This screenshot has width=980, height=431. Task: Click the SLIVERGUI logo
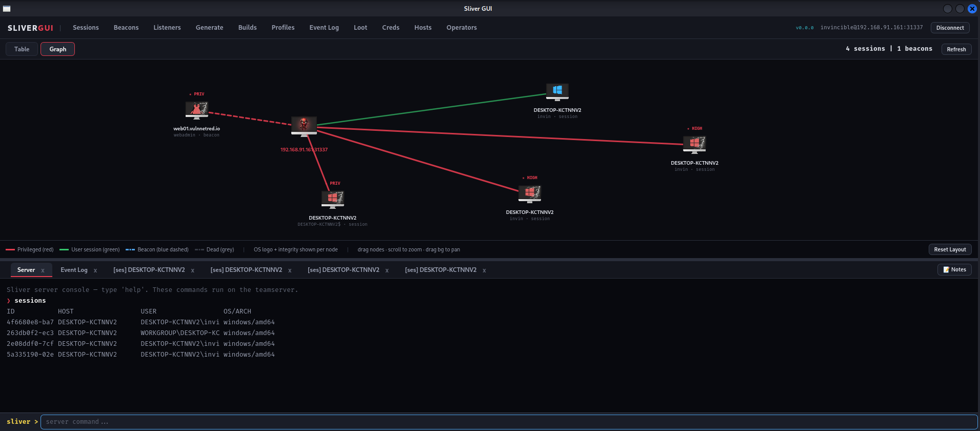30,28
